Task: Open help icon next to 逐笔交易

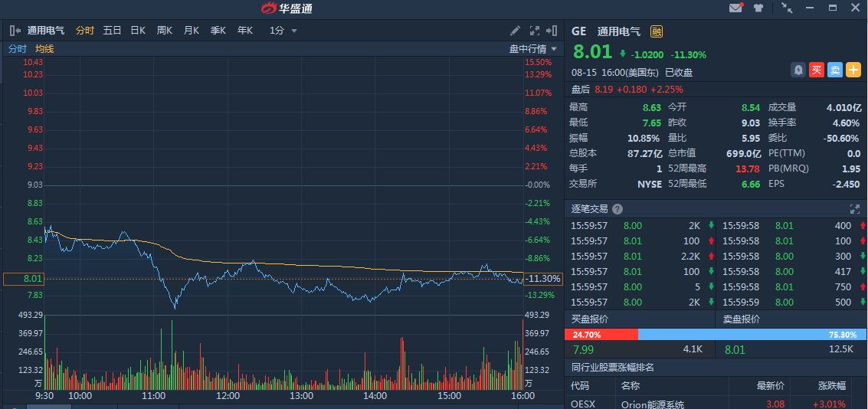Action: click(617, 209)
